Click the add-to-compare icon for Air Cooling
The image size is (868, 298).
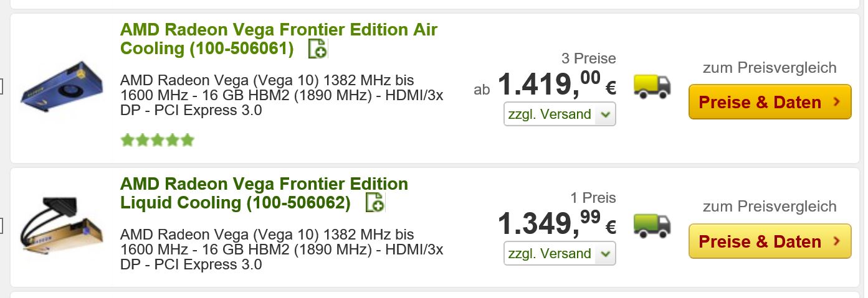click(x=318, y=49)
